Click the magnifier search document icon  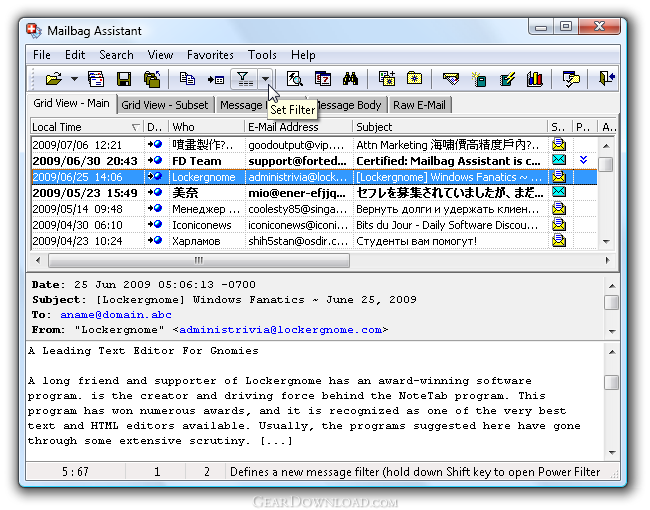(x=295, y=78)
